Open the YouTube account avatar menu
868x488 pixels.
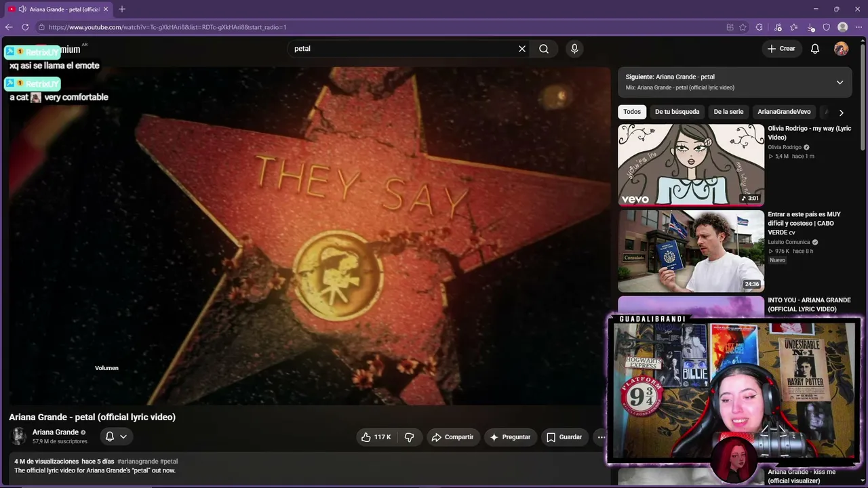coord(841,49)
